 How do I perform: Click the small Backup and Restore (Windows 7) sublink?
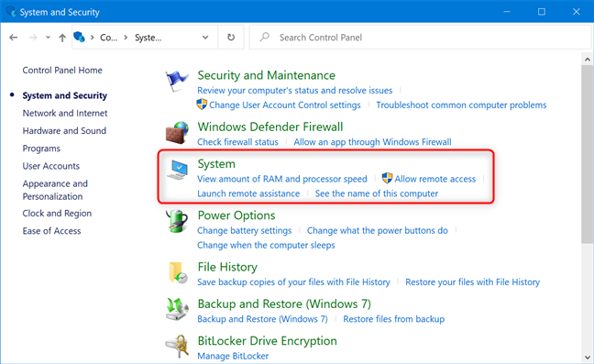pyautogui.click(x=262, y=319)
